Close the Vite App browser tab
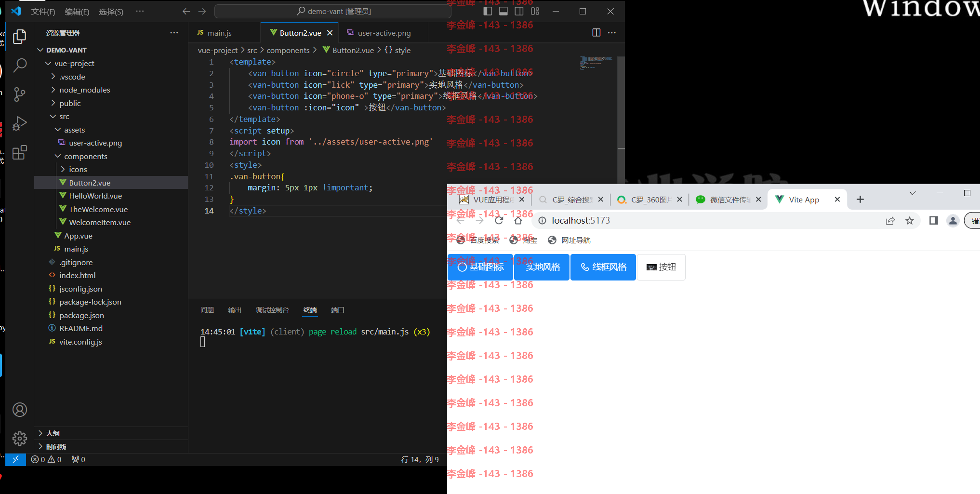Viewport: 980px width, 494px height. (x=837, y=200)
